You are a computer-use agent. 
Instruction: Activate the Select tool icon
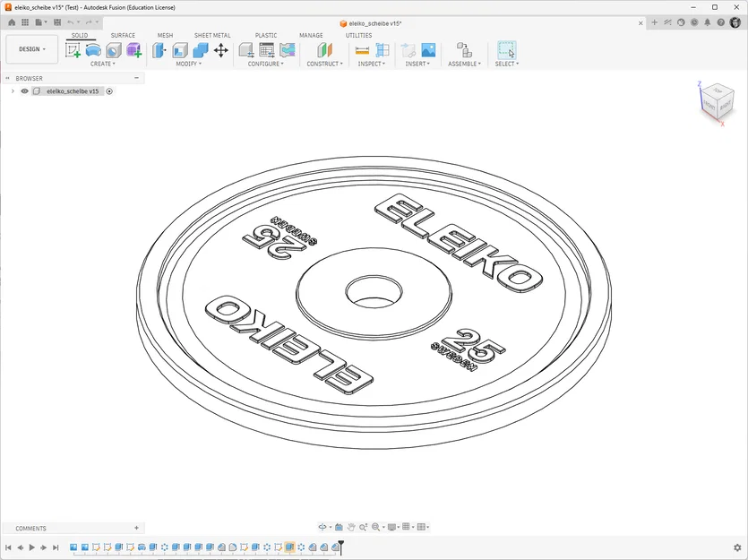507,50
